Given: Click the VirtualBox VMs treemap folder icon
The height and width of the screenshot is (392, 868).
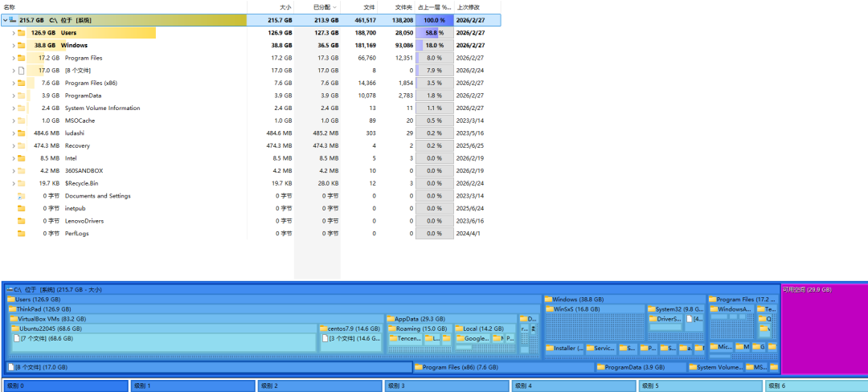Looking at the screenshot, I should pyautogui.click(x=14, y=319).
